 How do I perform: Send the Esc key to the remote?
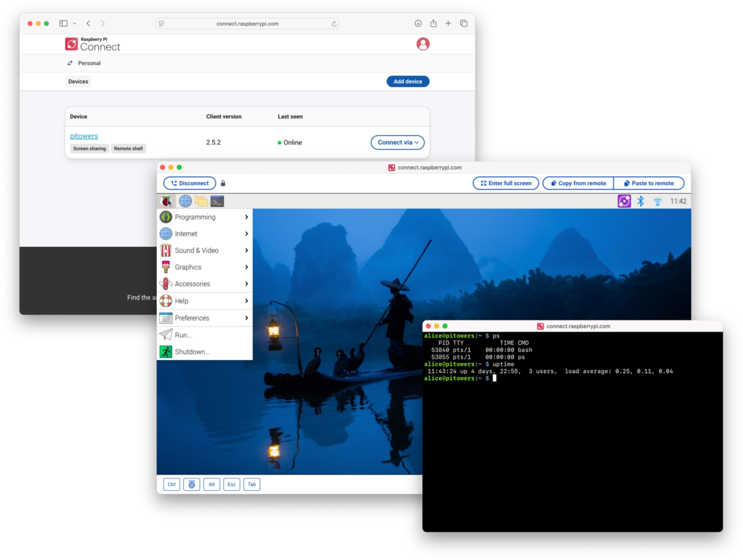[x=232, y=485]
